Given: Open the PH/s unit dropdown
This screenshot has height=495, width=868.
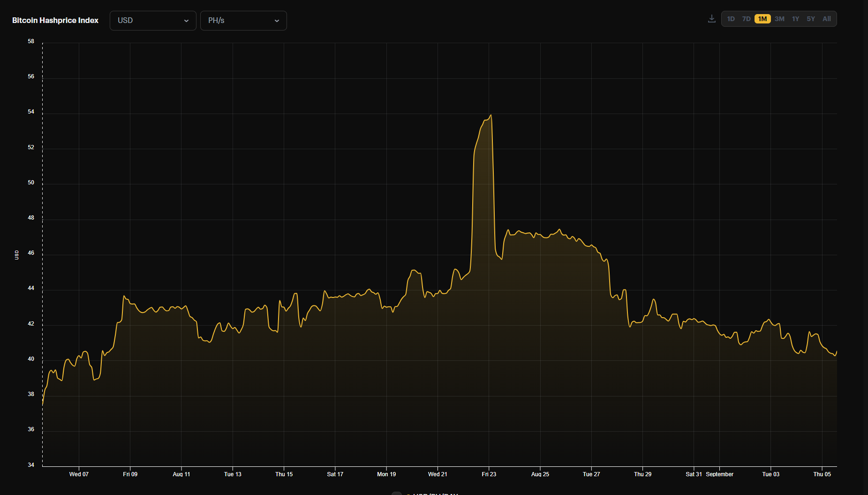Looking at the screenshot, I should 243,21.
